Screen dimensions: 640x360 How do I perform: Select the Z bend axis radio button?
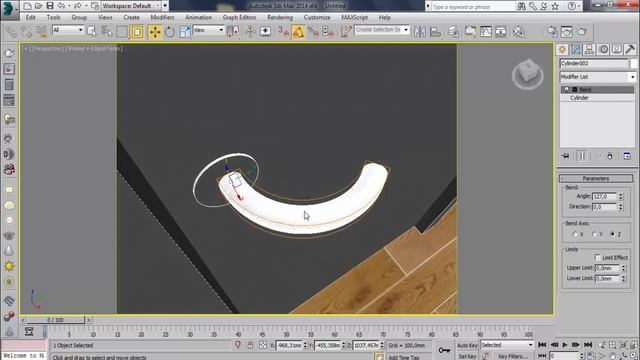point(613,234)
